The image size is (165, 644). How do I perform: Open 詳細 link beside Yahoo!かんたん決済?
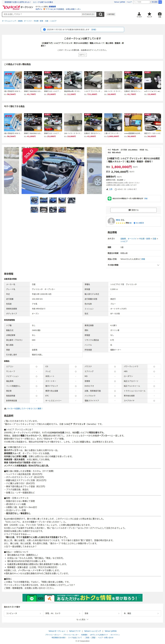[143, 259]
